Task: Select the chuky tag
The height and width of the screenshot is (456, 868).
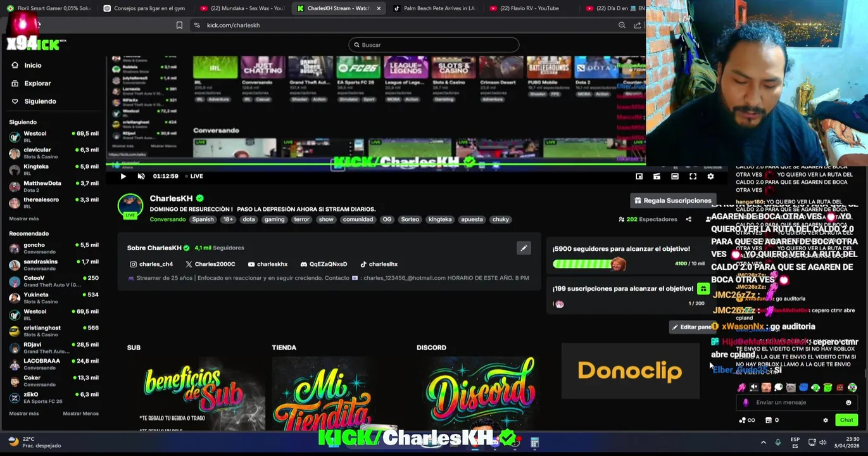Action: tap(501, 219)
